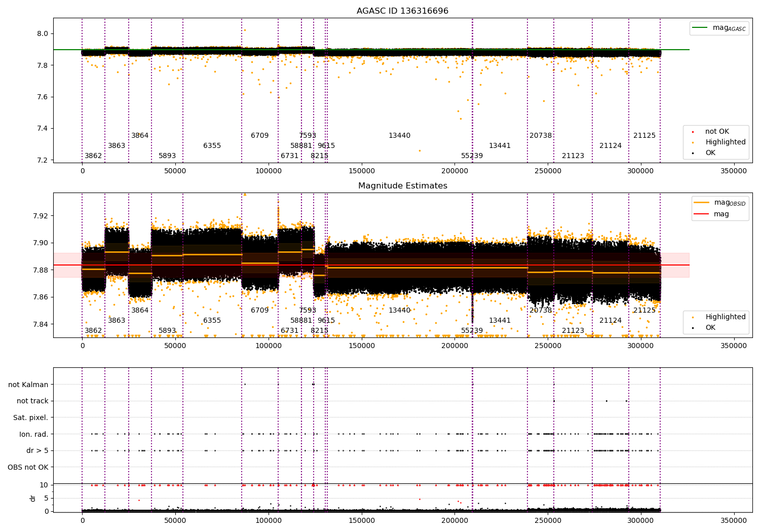This screenshot has width=760, height=532.
Task: Click OBSID label 21124 in the top plot
Action: click(x=611, y=146)
